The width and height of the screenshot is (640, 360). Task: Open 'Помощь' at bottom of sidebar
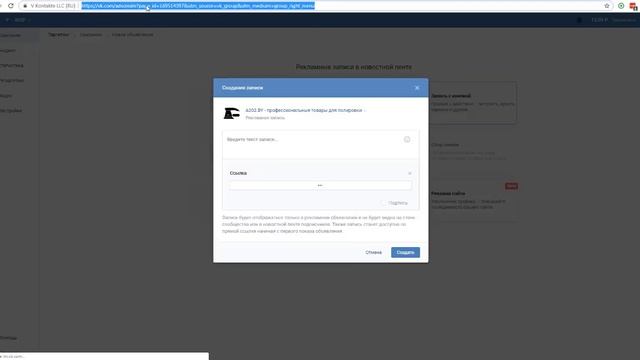pos(9,338)
